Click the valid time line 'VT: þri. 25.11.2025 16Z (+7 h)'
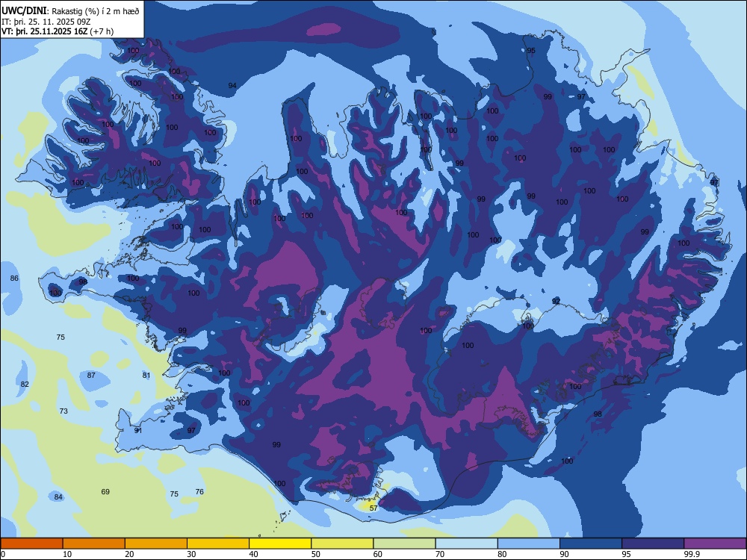747x560 pixels. coord(58,31)
